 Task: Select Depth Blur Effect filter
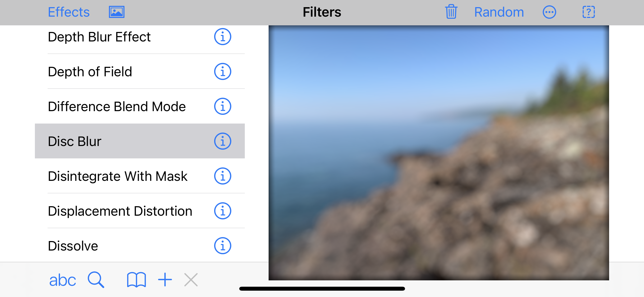tap(99, 37)
